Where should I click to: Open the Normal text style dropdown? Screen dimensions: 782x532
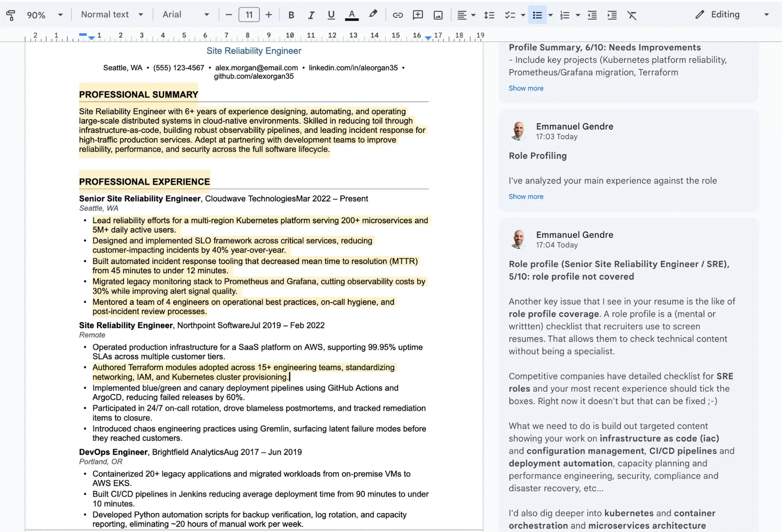tap(112, 15)
